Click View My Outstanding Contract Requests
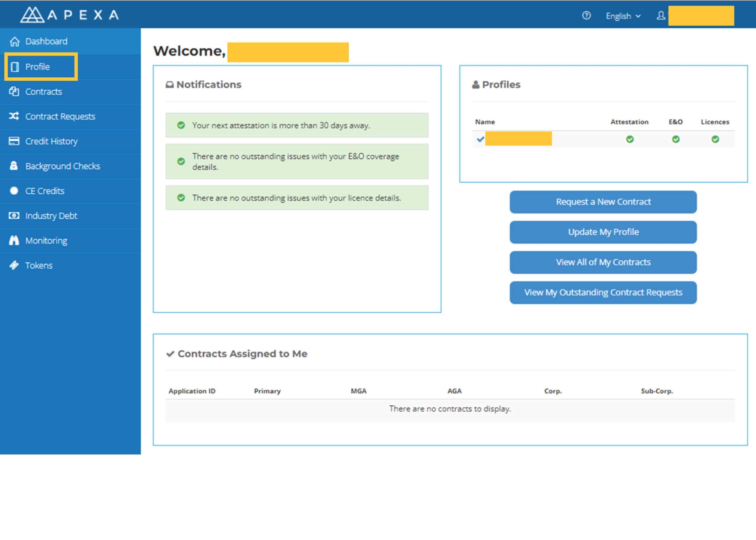The height and width of the screenshot is (540, 756). [x=603, y=293]
